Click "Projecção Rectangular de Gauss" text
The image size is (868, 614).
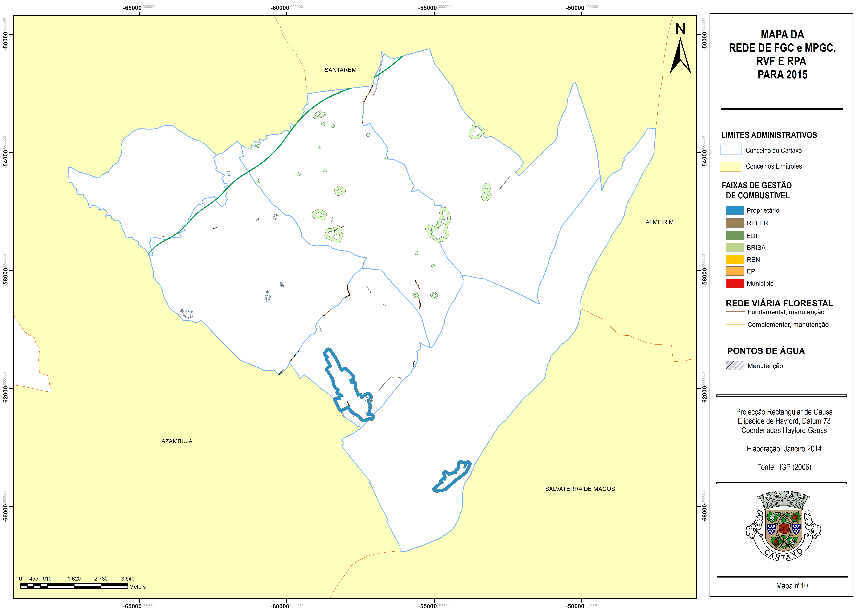point(784,412)
